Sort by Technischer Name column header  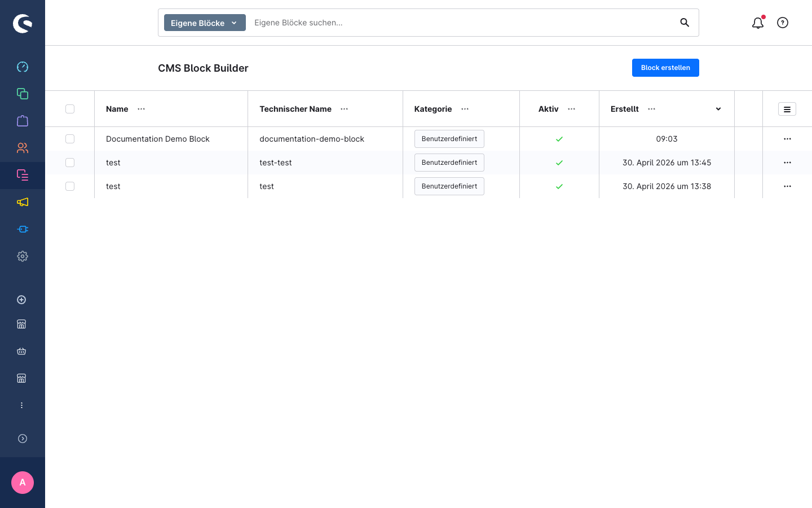pyautogui.click(x=295, y=109)
